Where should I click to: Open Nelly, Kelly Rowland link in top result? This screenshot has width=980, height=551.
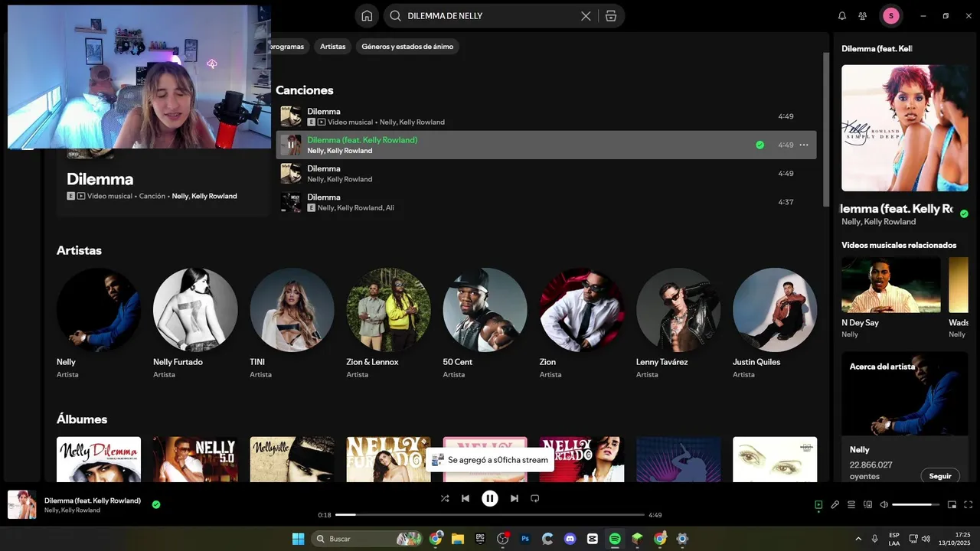pos(204,196)
